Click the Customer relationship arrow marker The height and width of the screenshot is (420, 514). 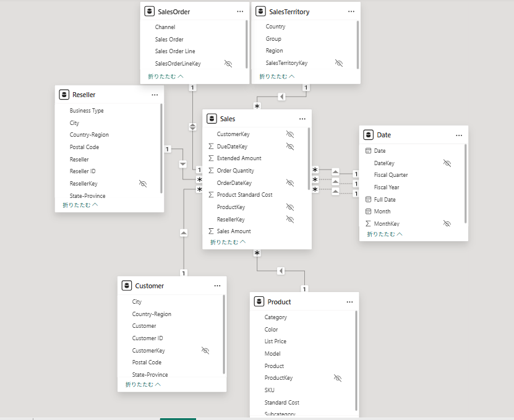pos(184,233)
